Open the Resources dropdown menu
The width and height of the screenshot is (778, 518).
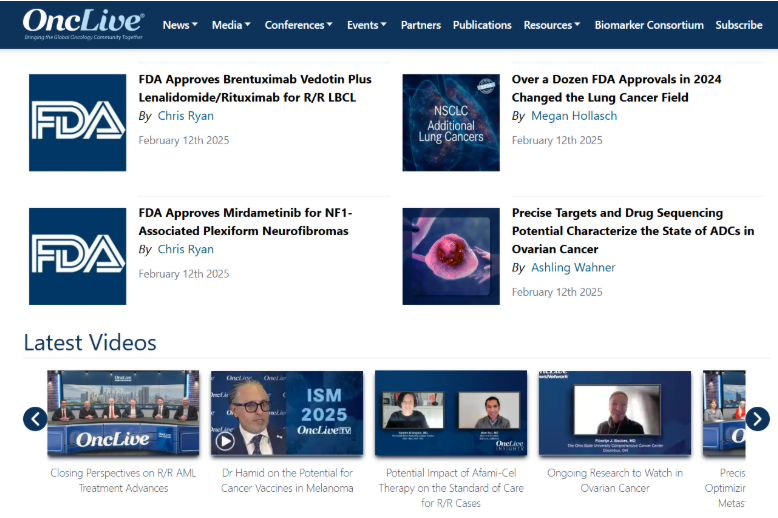(552, 25)
